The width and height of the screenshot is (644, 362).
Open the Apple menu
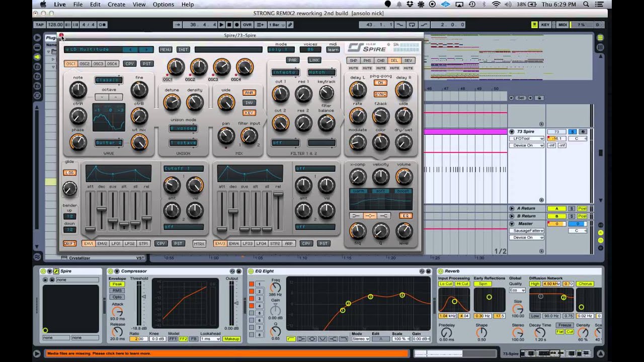tap(43, 5)
